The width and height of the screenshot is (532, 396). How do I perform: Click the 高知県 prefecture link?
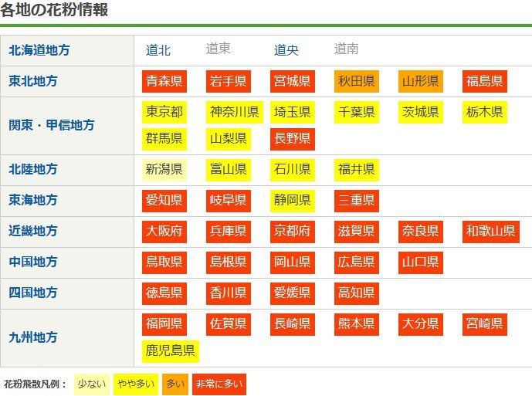coord(356,293)
